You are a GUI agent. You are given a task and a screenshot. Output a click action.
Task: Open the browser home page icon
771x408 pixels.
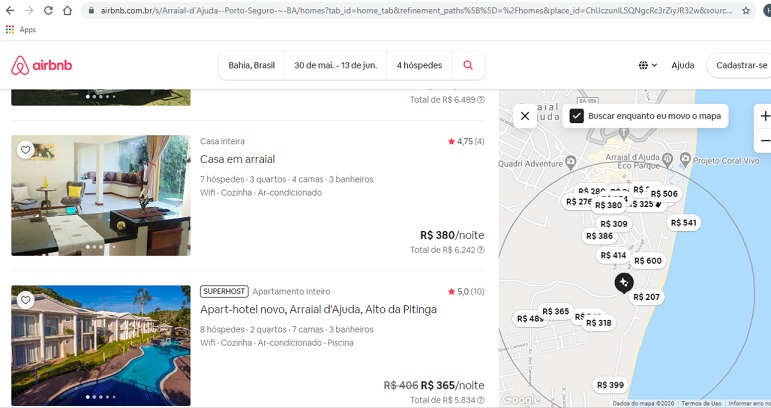[67, 10]
